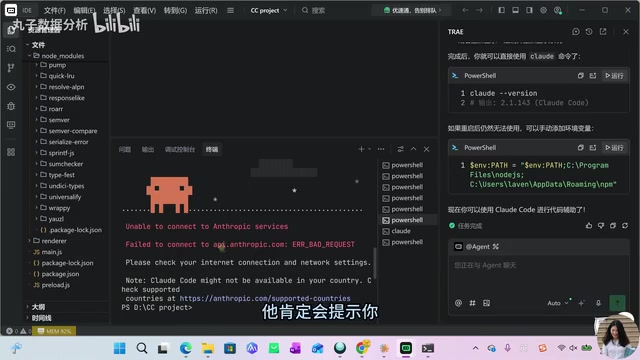Viewport: 640px width, 360px height.
Task: Open the supported-countries link in terminal
Action: pyautogui.click(x=265, y=298)
